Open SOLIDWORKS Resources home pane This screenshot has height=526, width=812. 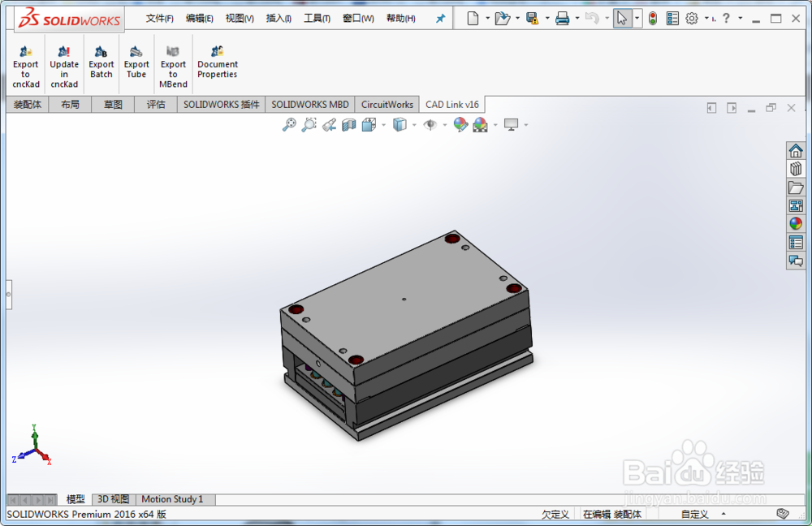[796, 151]
